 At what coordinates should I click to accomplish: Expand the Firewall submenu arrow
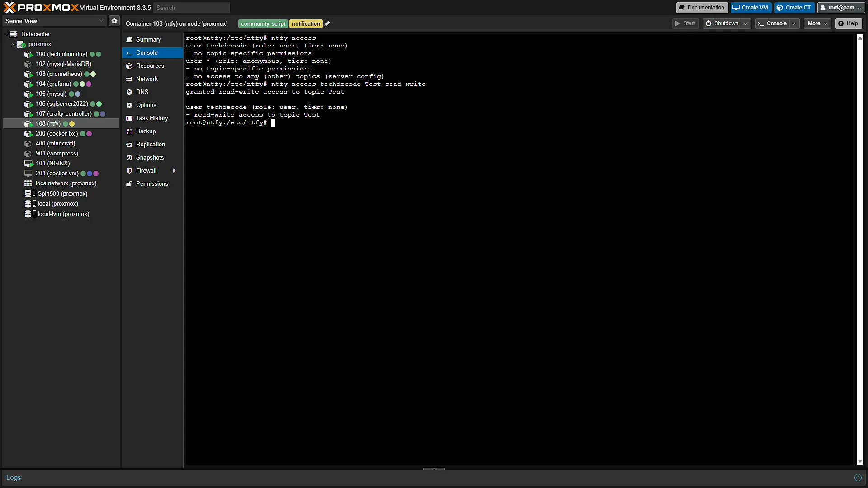tap(174, 171)
